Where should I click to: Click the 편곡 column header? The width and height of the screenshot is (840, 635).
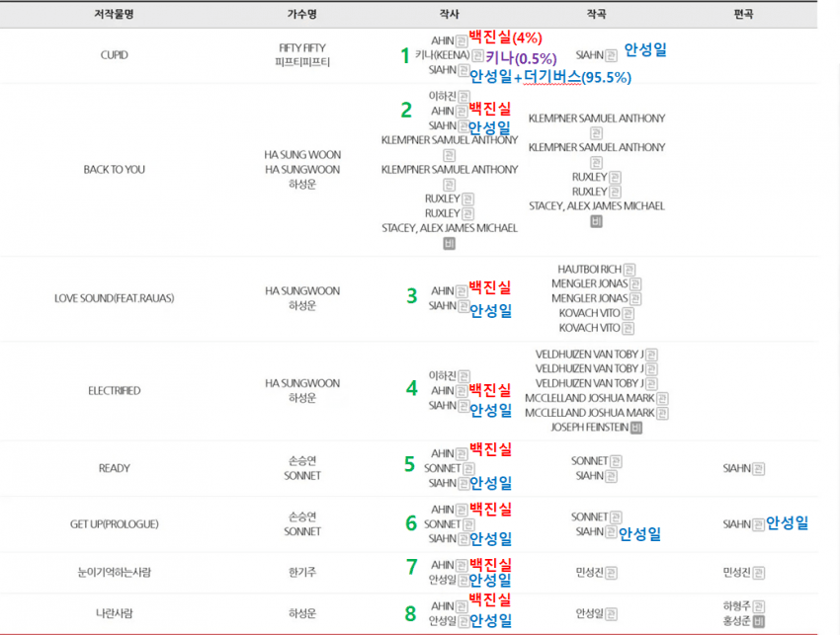743,15
